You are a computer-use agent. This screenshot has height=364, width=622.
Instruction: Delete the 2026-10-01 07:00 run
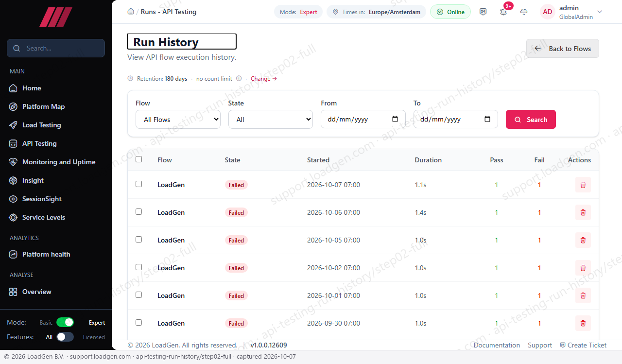point(583,295)
